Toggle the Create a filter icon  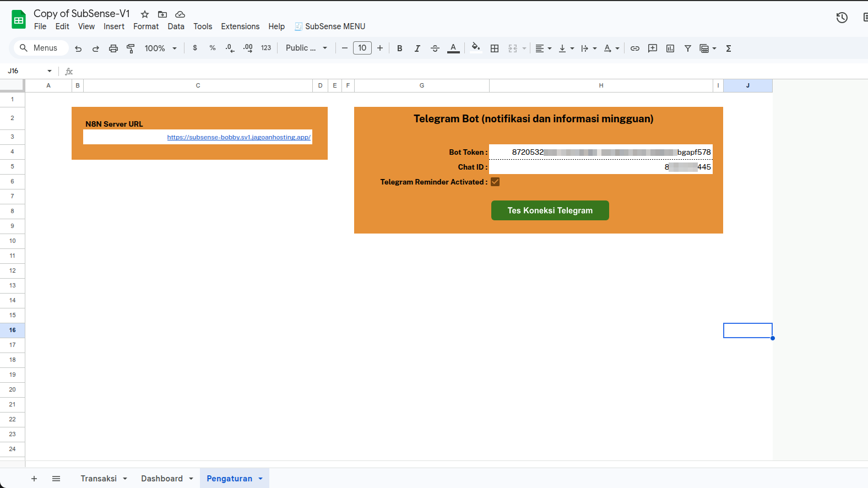[687, 48]
